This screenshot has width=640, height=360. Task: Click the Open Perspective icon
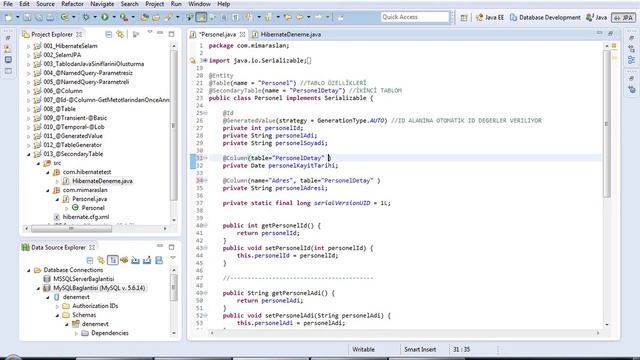point(464,18)
